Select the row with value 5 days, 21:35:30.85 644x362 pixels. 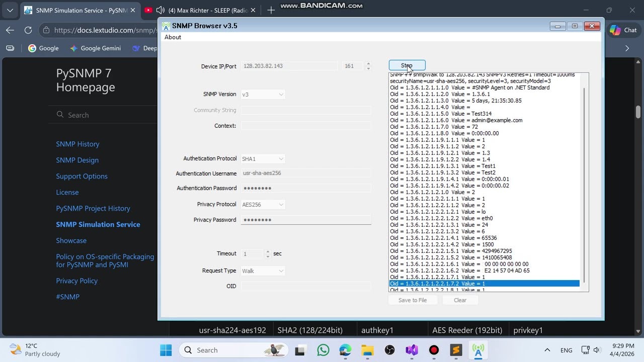click(x=485, y=101)
